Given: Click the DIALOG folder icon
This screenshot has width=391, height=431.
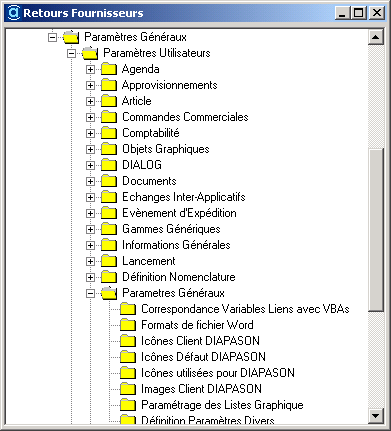Looking at the screenshot, I should [x=109, y=165].
